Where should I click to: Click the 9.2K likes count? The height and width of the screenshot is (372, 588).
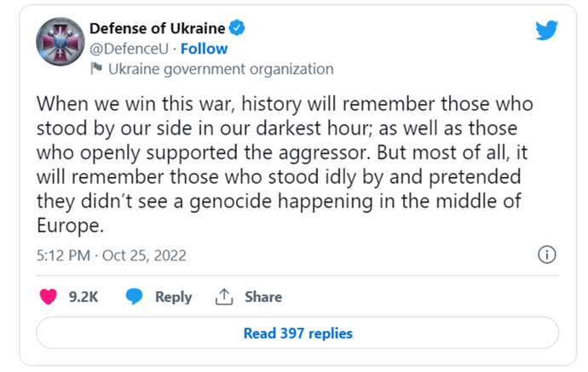tap(84, 297)
